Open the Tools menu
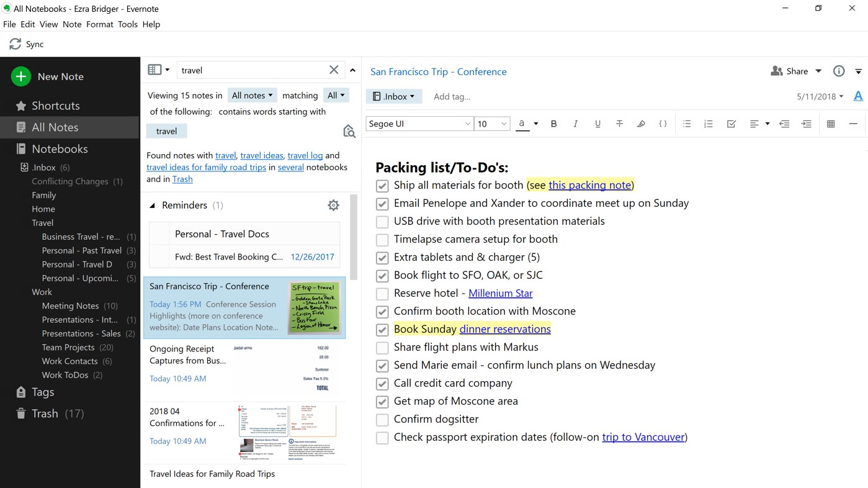Screen dimensions: 868x488 [128, 24]
